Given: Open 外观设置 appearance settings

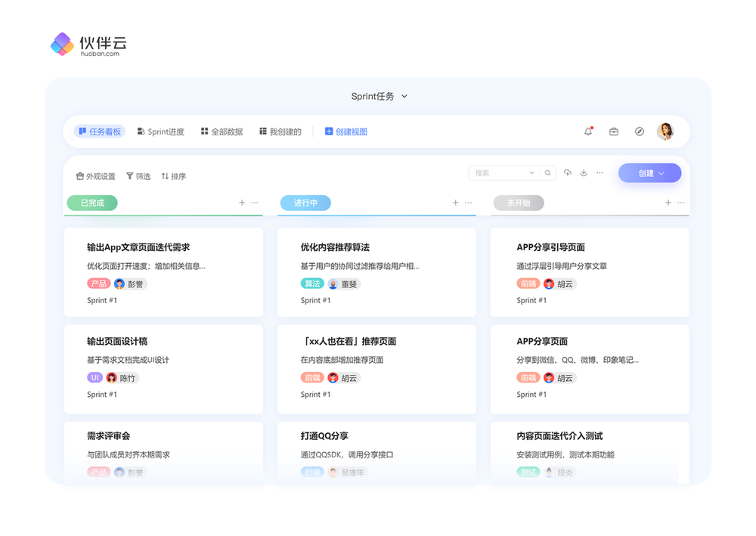Looking at the screenshot, I should point(95,176).
